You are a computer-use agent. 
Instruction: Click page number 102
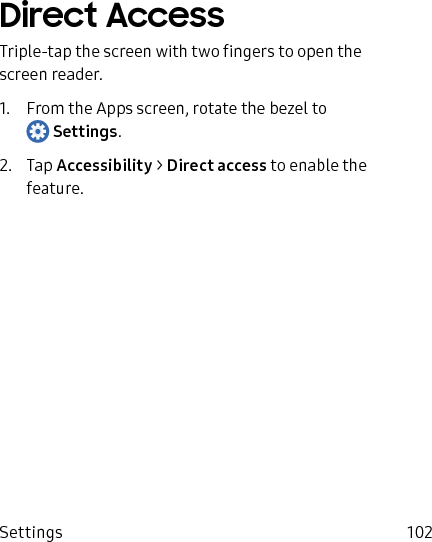419,532
